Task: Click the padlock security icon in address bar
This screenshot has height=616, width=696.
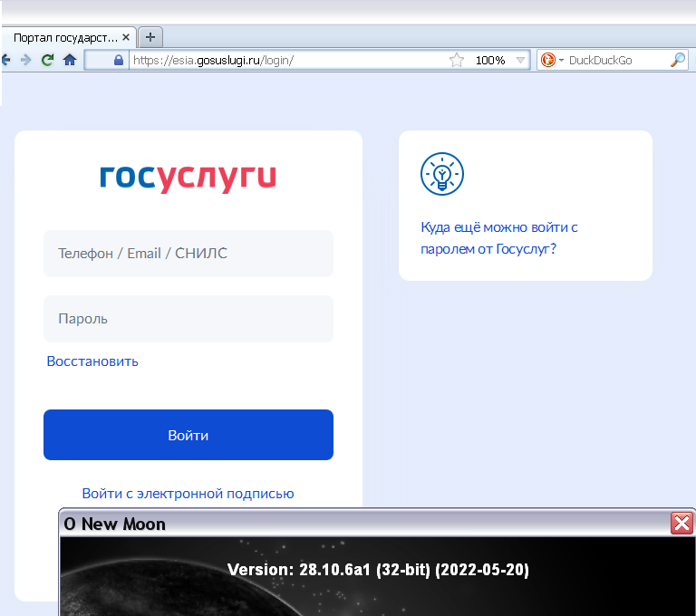Action: coord(118,60)
